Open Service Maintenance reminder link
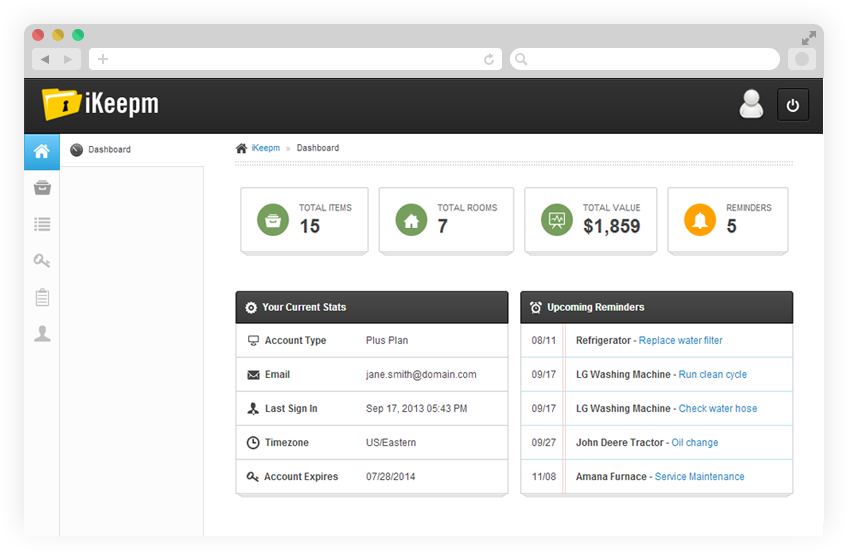848x553 pixels. (699, 477)
